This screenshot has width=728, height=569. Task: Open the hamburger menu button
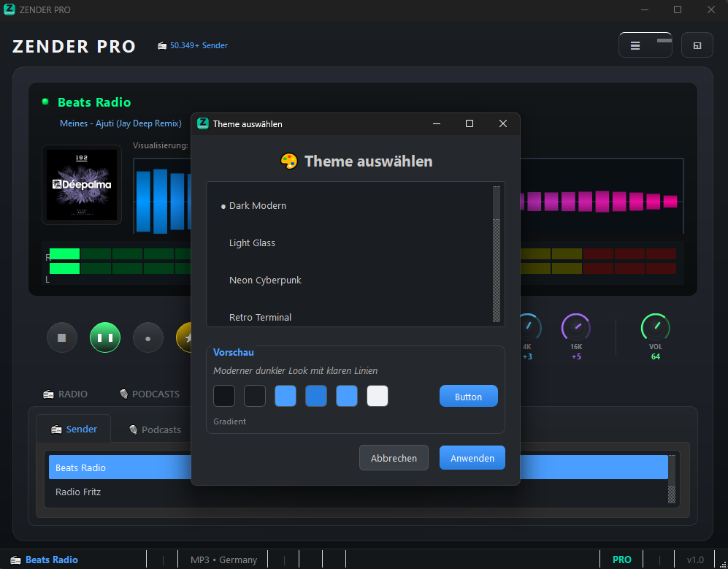click(635, 45)
